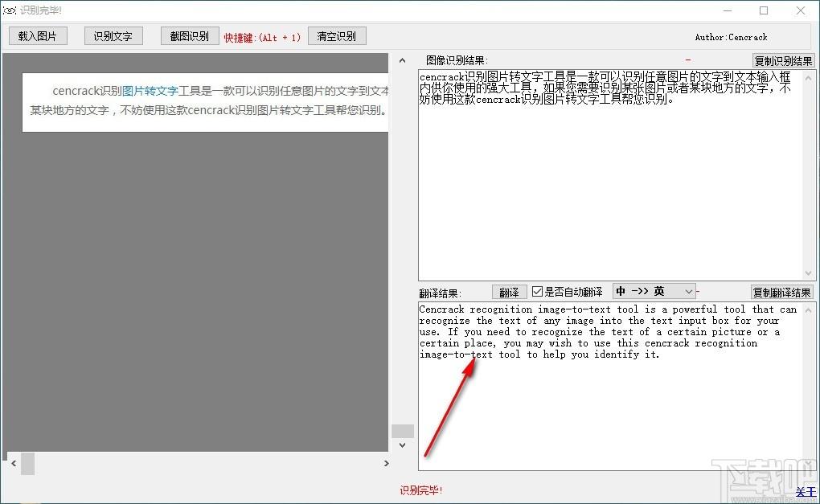Open the 中 ->> 英 language dropdown
This screenshot has width=820, height=504.
coord(654,291)
